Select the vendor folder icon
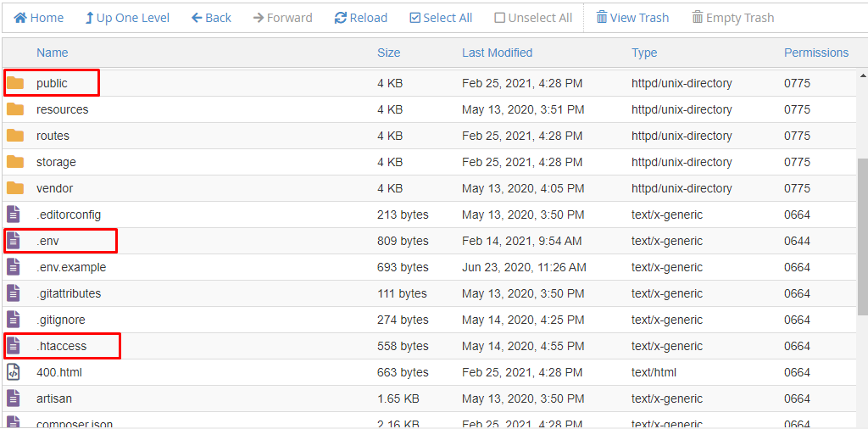The height and width of the screenshot is (429, 868). coord(15,188)
